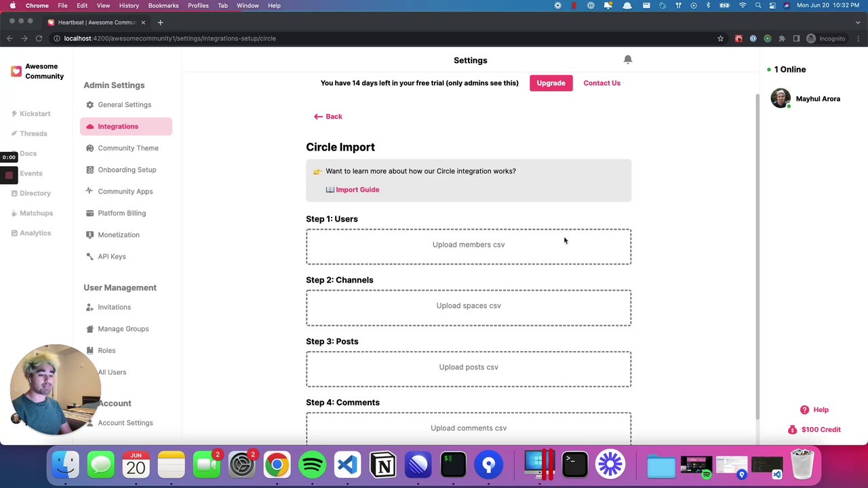Go Back to integrations list
The height and width of the screenshot is (488, 868).
coord(328,117)
